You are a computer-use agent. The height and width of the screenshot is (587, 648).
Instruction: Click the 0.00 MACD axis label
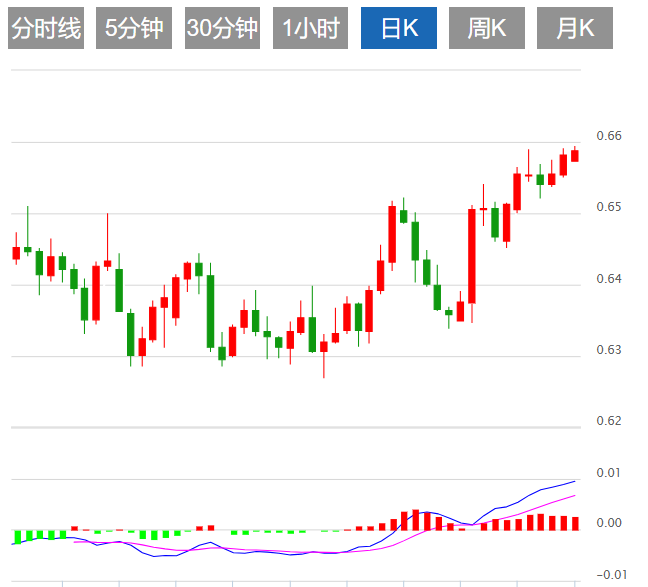(x=609, y=523)
